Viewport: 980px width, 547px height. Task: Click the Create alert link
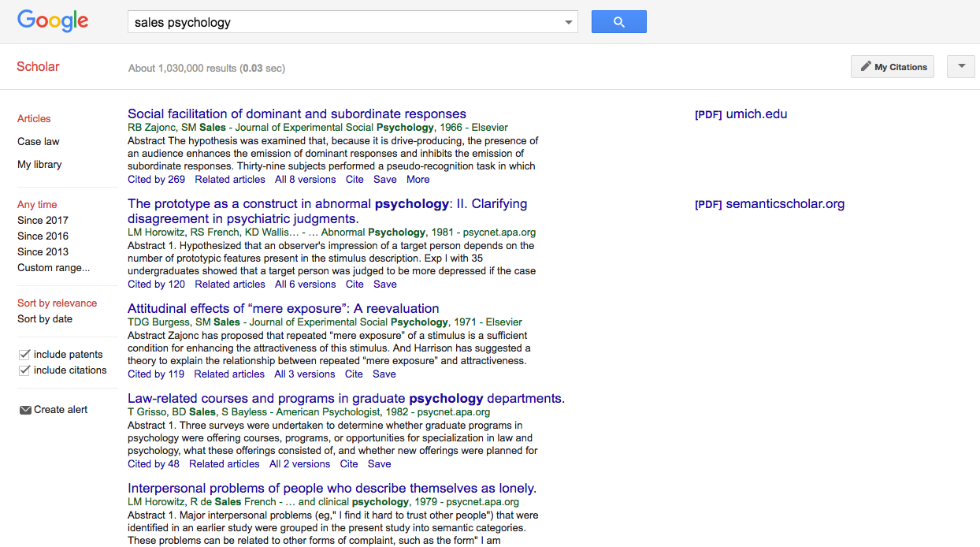[x=61, y=410]
